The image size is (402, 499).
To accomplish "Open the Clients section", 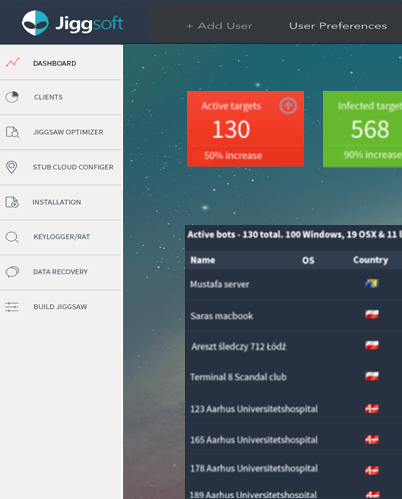I will pos(61,97).
